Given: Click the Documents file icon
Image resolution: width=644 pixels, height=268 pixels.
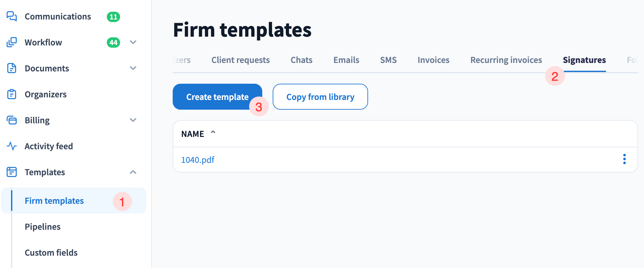Looking at the screenshot, I should tap(12, 68).
